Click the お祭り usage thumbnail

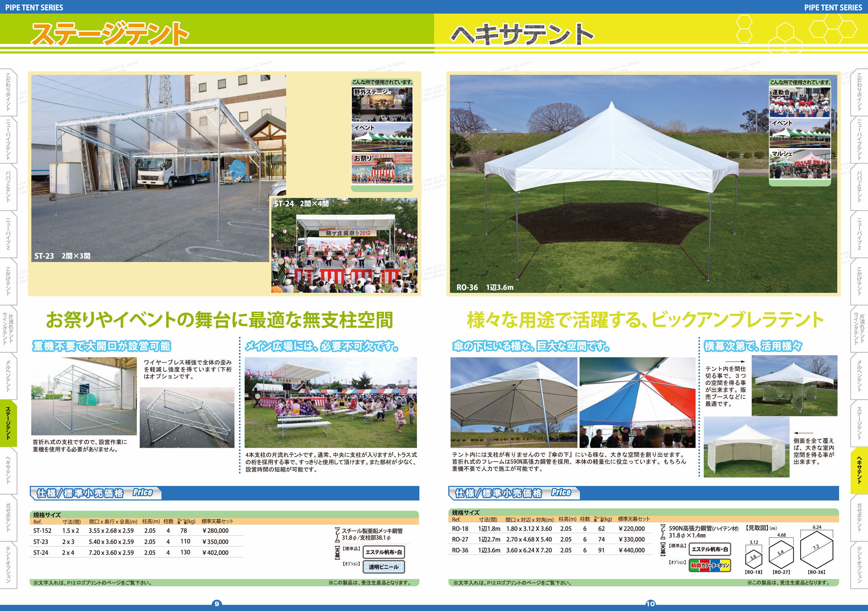(x=382, y=168)
